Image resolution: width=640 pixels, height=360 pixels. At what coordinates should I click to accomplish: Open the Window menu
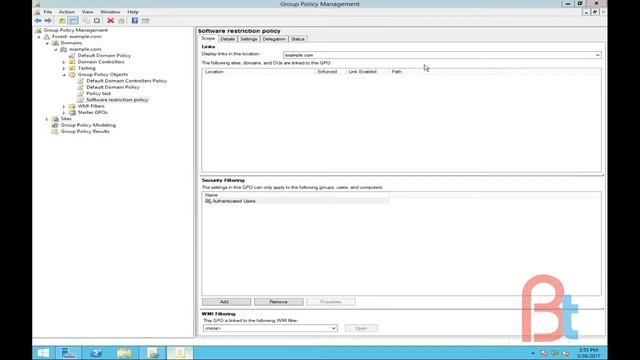click(x=110, y=12)
